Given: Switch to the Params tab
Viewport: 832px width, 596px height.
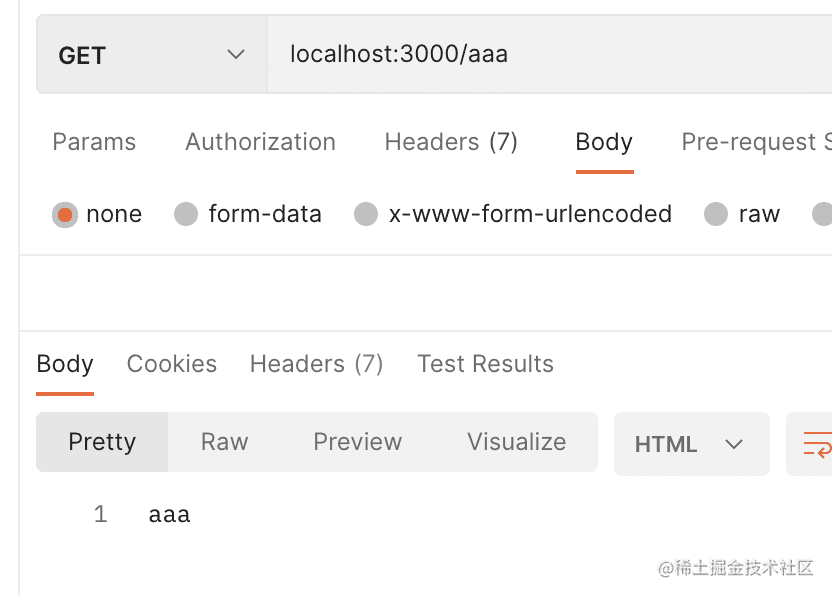Looking at the screenshot, I should pos(94,142).
